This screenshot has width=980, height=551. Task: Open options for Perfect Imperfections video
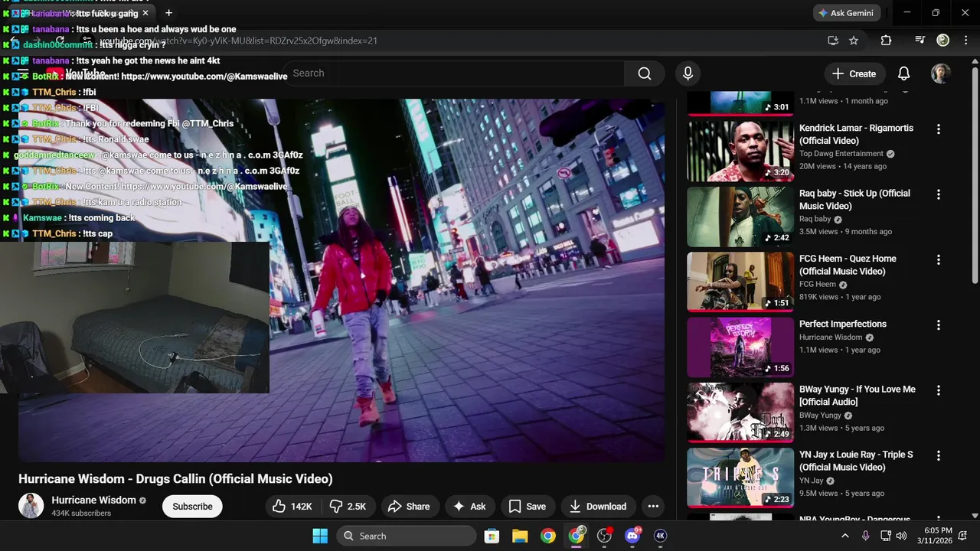(x=939, y=324)
